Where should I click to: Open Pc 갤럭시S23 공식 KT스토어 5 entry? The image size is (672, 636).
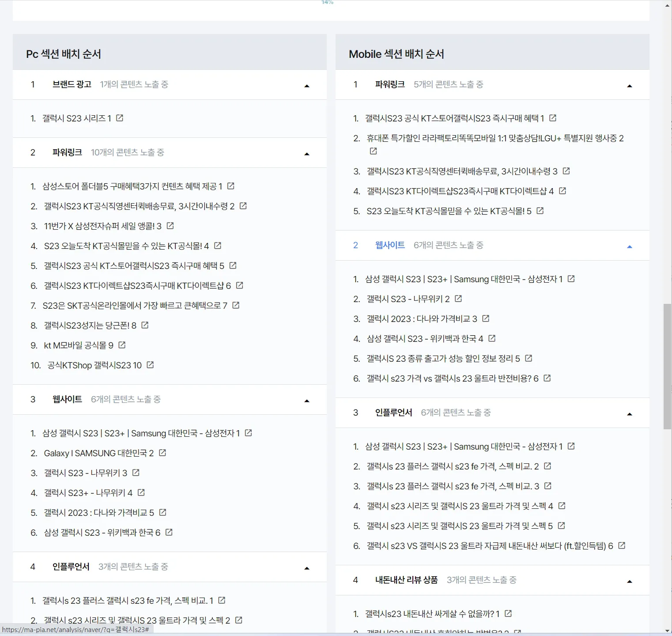coord(134,265)
